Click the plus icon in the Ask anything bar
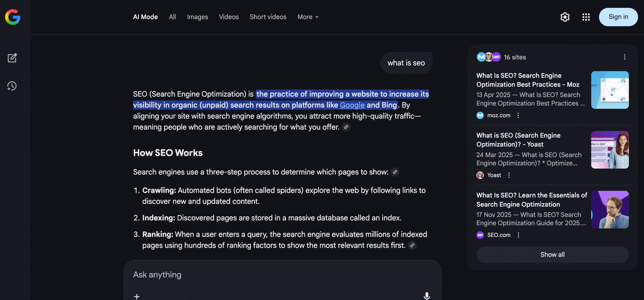 [136, 296]
